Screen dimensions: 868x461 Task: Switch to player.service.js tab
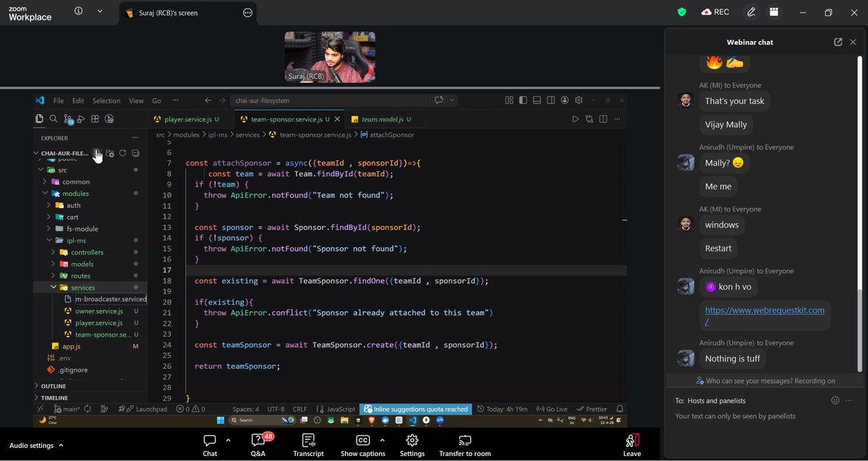pos(187,119)
